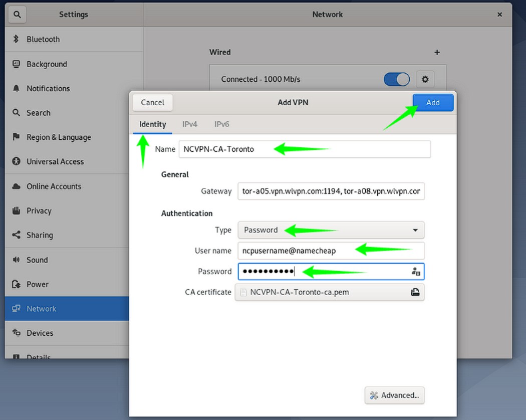
Task: Open Universal Access settings
Action: pos(67,161)
